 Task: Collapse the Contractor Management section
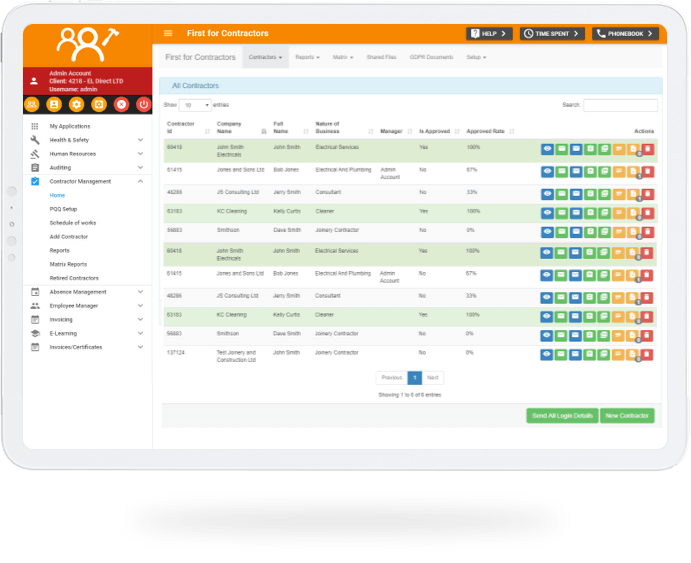(140, 181)
